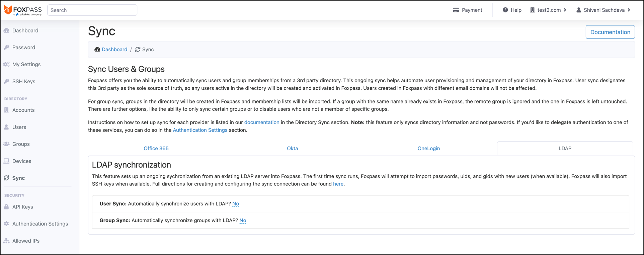The width and height of the screenshot is (644, 255).
Task: Click the SECURITY section header
Action: 14,195
